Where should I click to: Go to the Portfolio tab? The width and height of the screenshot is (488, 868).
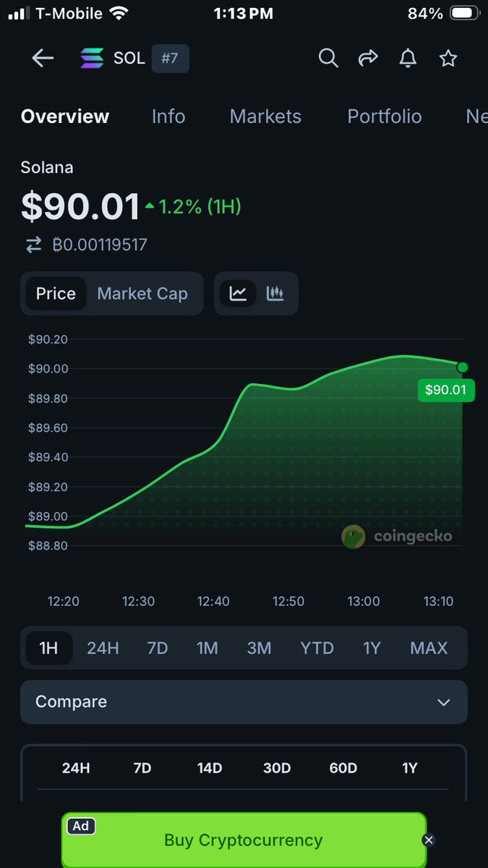(x=385, y=116)
